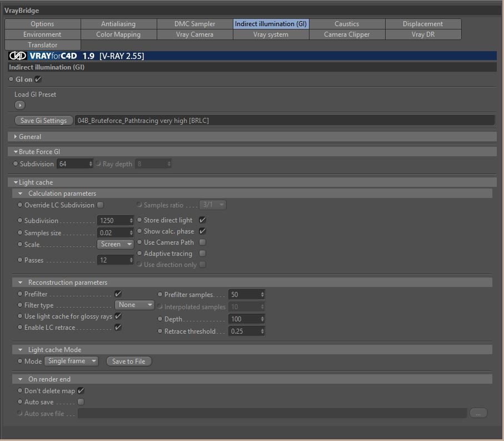Open the Vray Camera tab

(195, 34)
